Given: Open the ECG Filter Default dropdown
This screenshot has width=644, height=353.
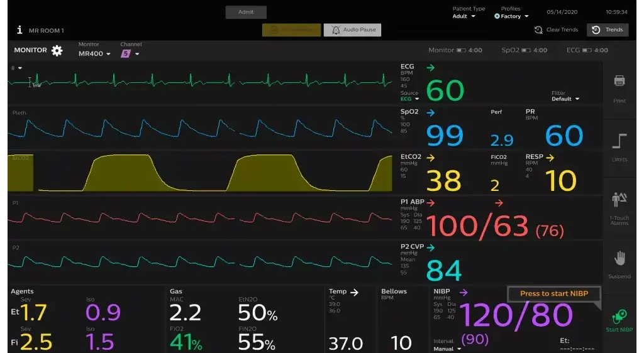Looking at the screenshot, I should pos(565,99).
